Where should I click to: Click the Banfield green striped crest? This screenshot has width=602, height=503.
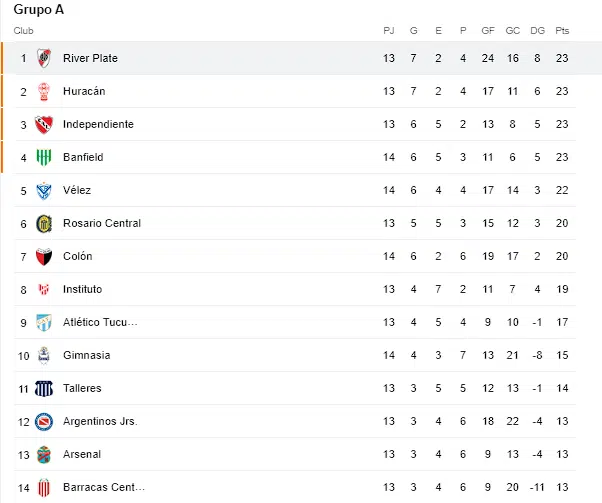click(x=44, y=157)
